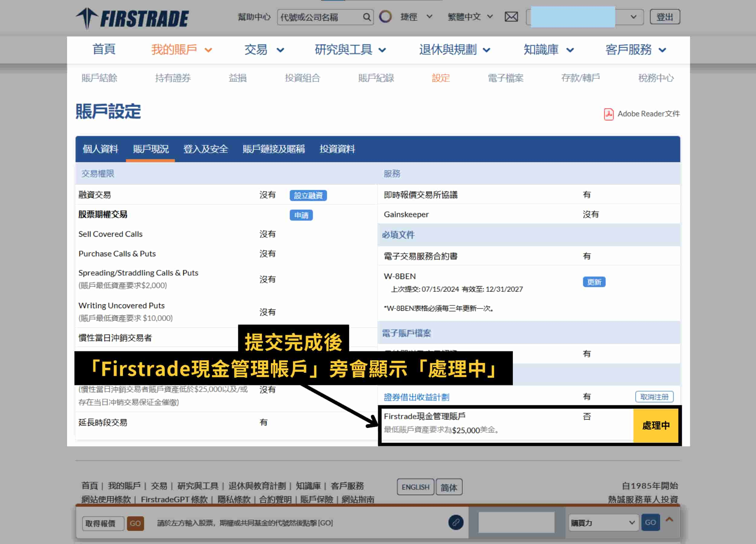Screen dimensions: 756x544
Task: Open the footer 網站指南 link
Action: [x=358, y=499]
